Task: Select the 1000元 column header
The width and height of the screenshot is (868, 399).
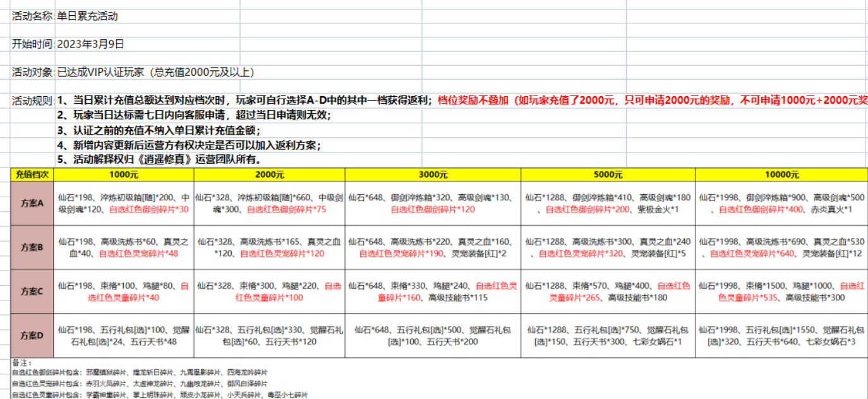Action: click(x=124, y=175)
